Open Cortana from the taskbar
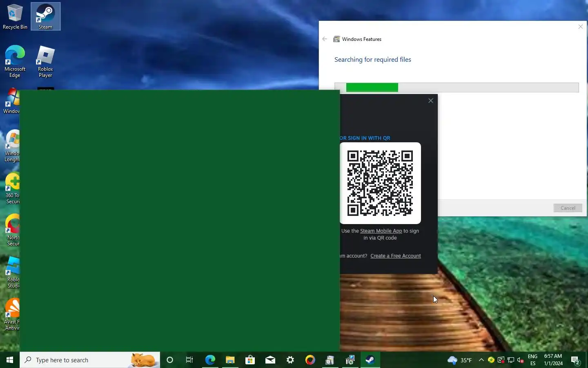588x368 pixels. [170, 360]
